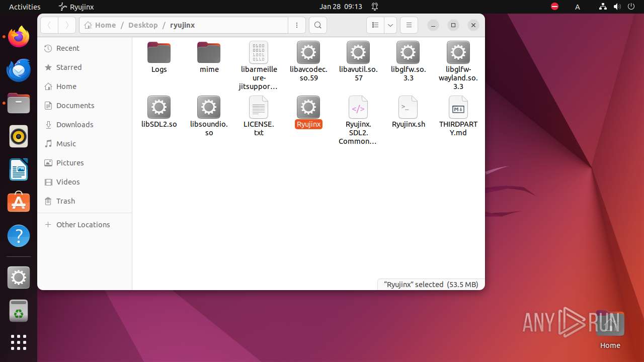Open Help from the dock
Viewport: 644px width, 362px height.
[19, 236]
